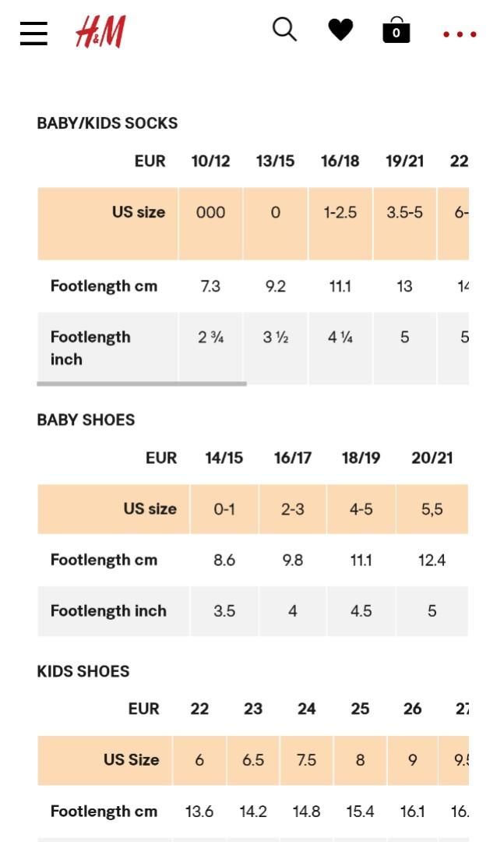Viewport: 504px width, 842px height.
Task: Open the hamburger navigation menu
Action: (33, 34)
